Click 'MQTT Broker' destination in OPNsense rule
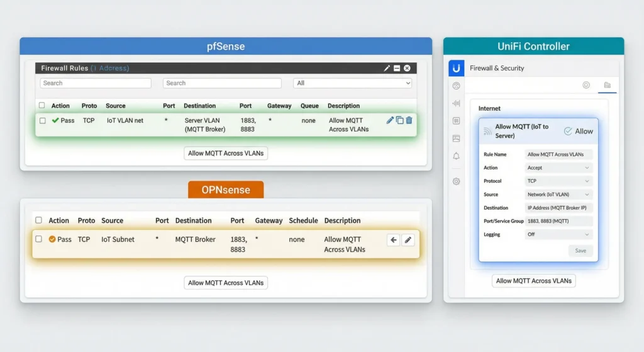 (195, 239)
